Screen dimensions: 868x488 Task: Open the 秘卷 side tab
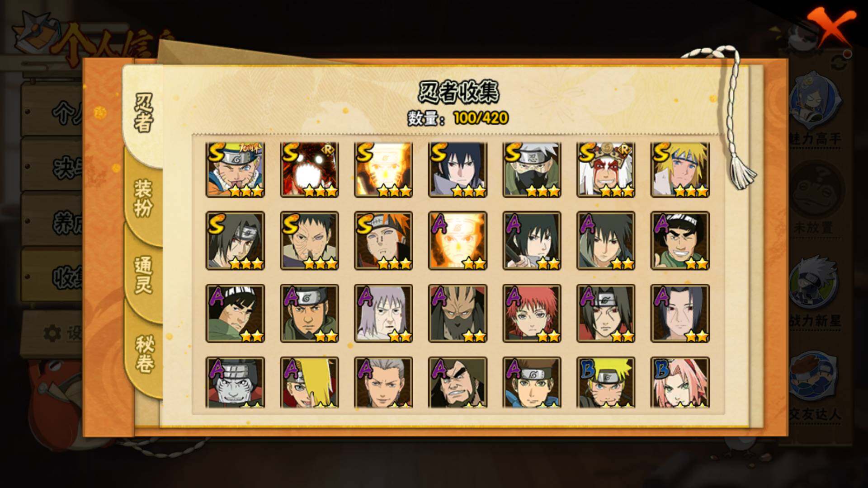coord(144,355)
